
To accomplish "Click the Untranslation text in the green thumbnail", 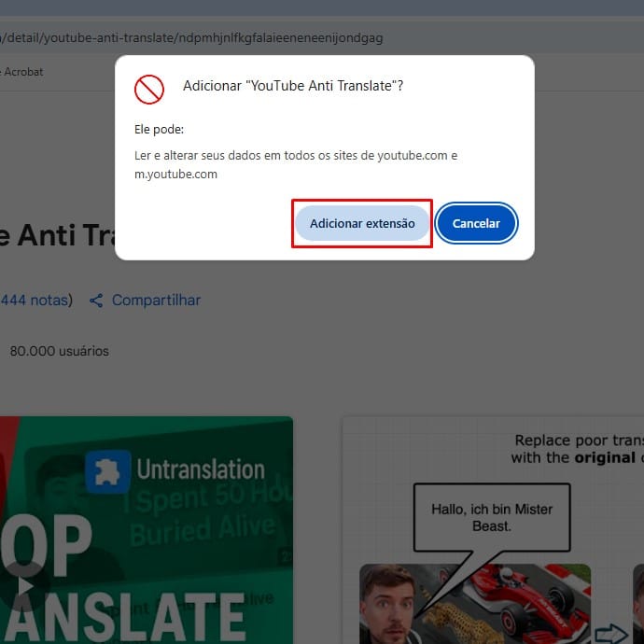I will (201, 469).
